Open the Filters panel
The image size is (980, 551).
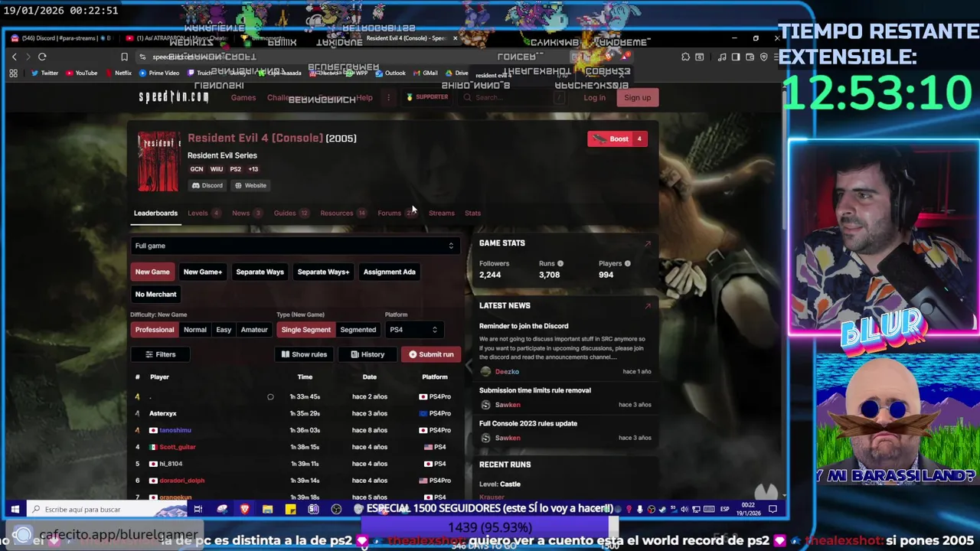[x=161, y=354]
